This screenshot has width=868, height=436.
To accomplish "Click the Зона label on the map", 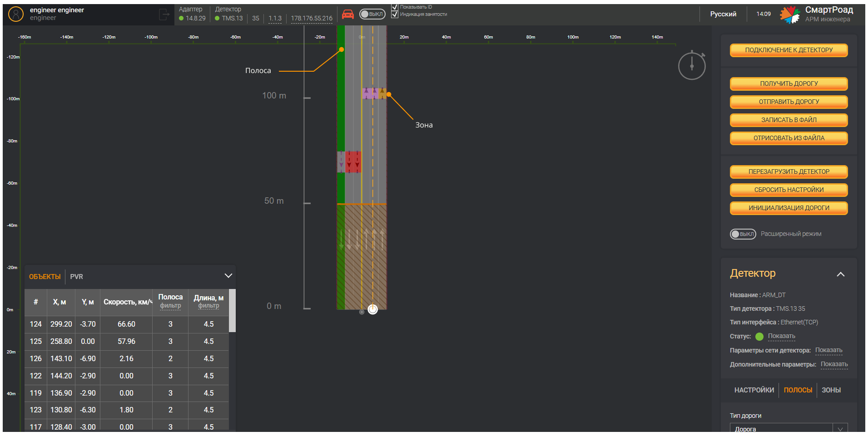I will [x=424, y=125].
